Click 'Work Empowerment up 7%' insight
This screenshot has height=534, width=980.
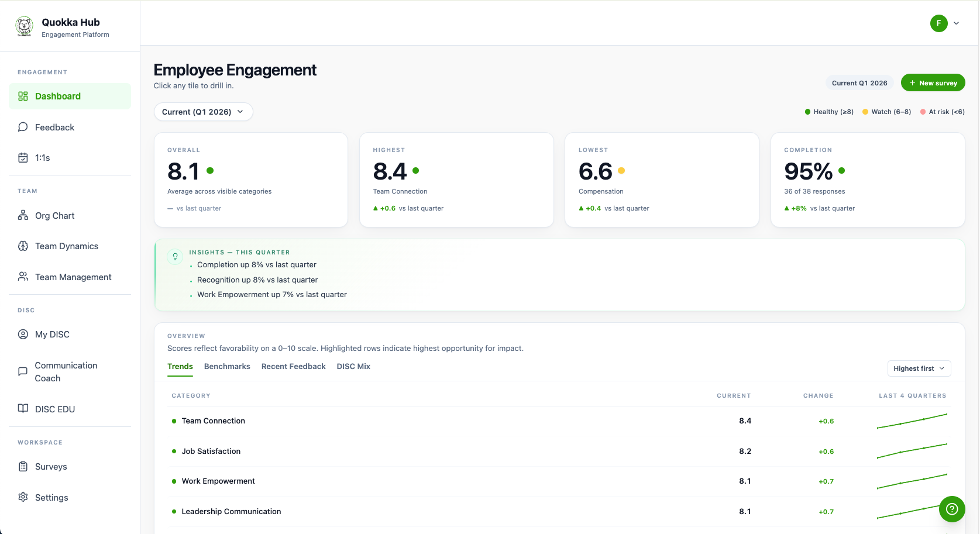[272, 294]
